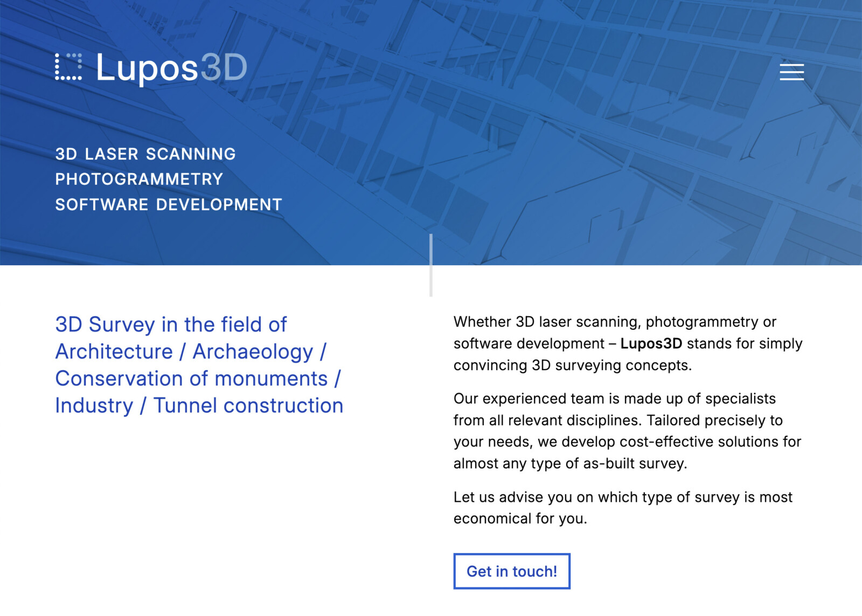Click the word Architecture in heading
Screen dimensions: 862x616
click(114, 351)
